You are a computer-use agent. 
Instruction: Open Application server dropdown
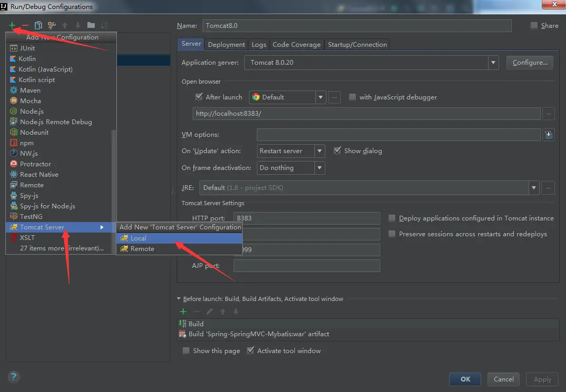coord(493,63)
